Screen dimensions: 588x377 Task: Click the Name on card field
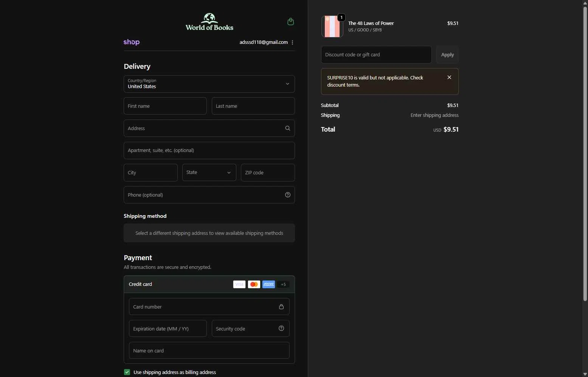(209, 351)
